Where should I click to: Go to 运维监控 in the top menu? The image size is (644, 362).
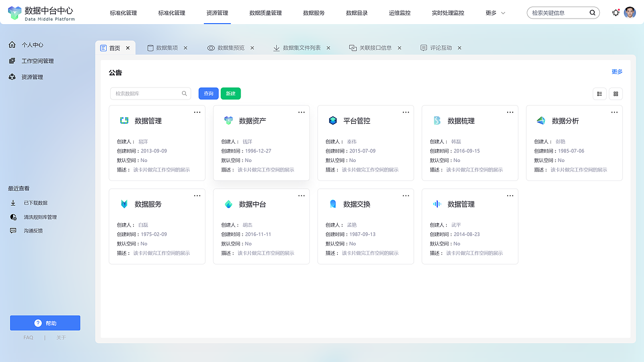click(x=399, y=13)
